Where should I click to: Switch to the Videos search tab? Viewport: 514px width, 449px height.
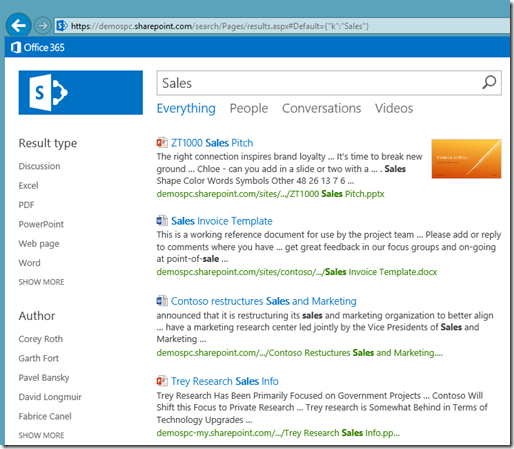394,108
